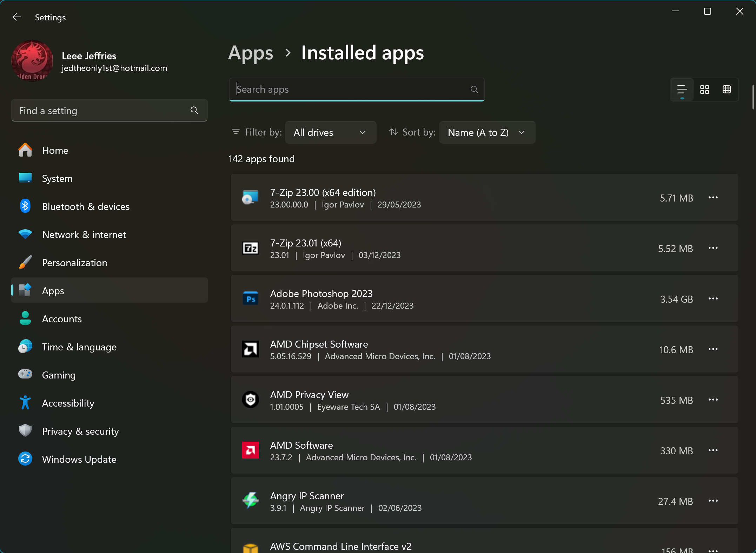
Task: Open more options for 7-Zip 23.01 (x64)
Action: coord(713,248)
